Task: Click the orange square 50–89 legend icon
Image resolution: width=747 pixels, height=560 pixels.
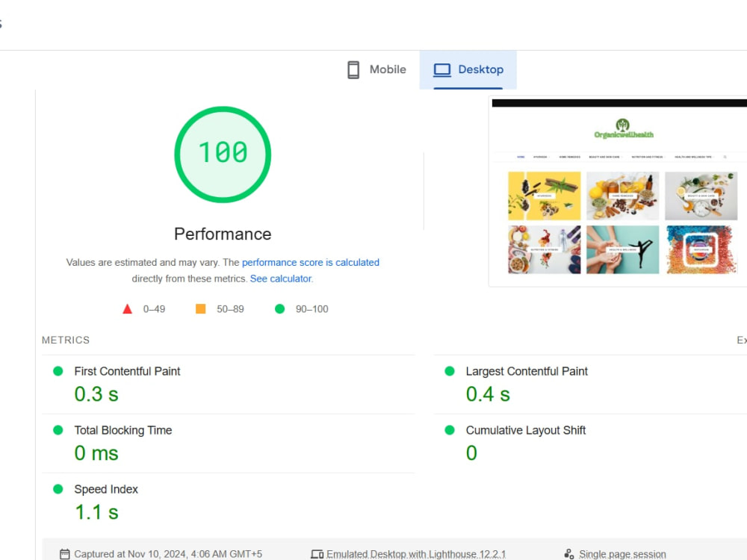Action: (x=200, y=309)
